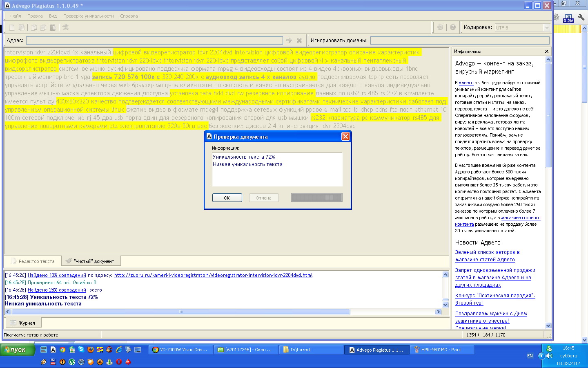Open the Проверка уникальности menu
588x368 pixels.
(x=88, y=16)
